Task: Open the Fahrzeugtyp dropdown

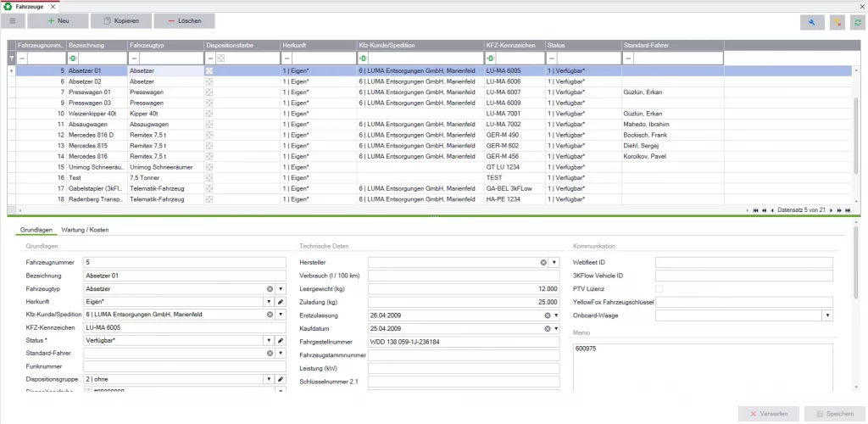Action: coord(281,289)
